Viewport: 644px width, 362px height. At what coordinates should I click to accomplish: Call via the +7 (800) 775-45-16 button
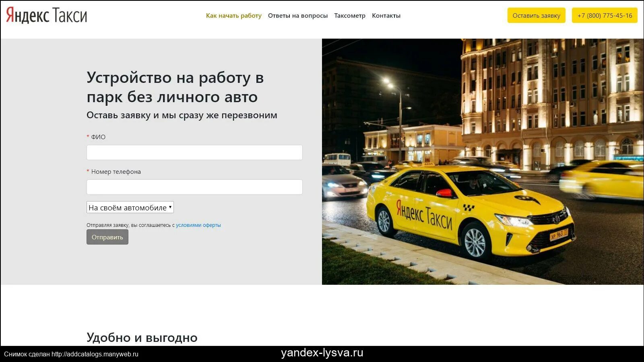click(x=605, y=15)
